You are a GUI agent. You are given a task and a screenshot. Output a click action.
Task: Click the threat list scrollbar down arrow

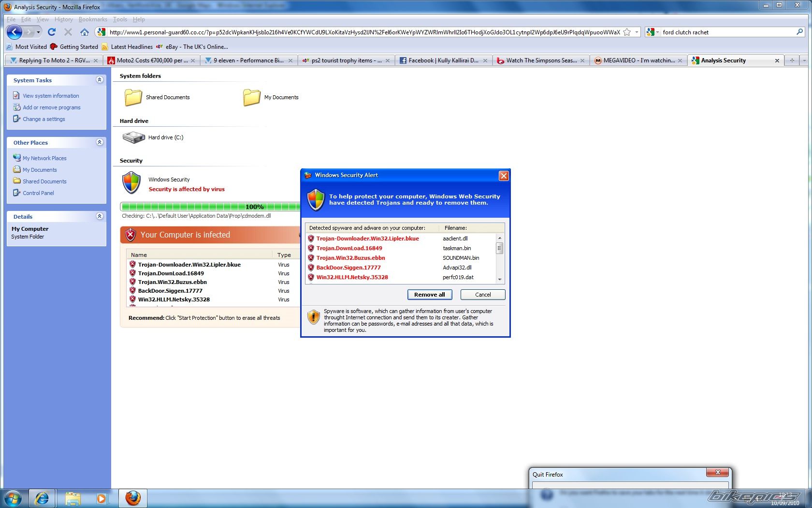[500, 280]
